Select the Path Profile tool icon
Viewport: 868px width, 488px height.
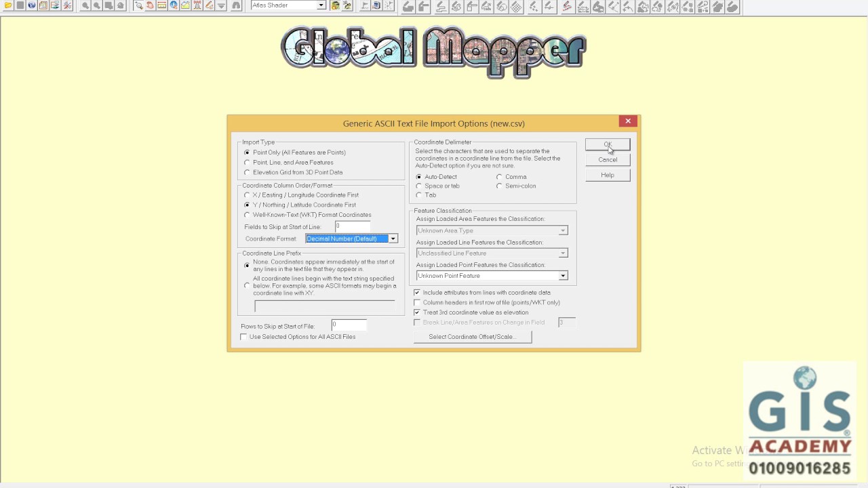(x=185, y=5)
